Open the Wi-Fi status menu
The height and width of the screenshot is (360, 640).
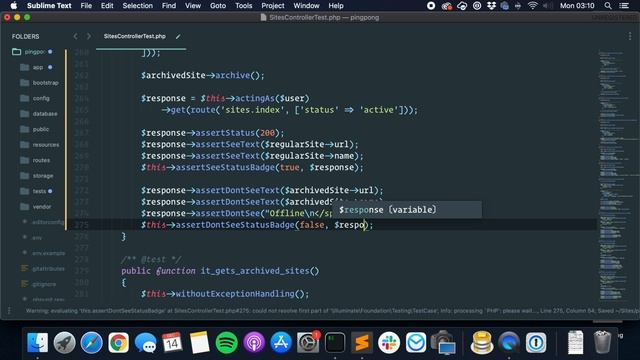[x=532, y=6]
